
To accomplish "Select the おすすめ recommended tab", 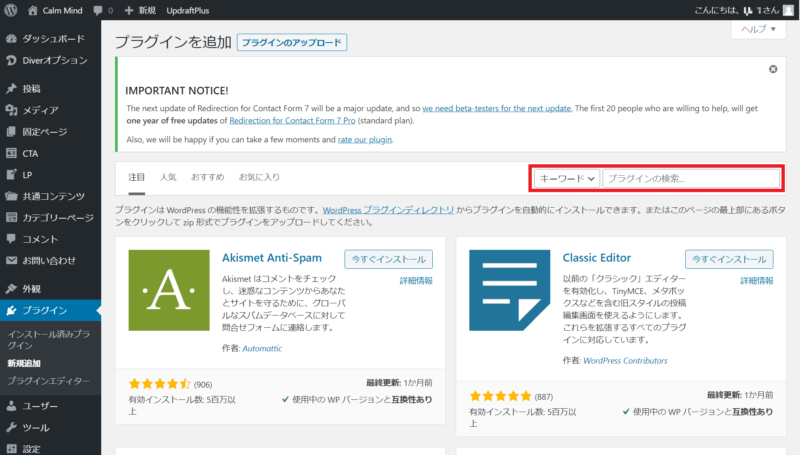I will (x=207, y=178).
